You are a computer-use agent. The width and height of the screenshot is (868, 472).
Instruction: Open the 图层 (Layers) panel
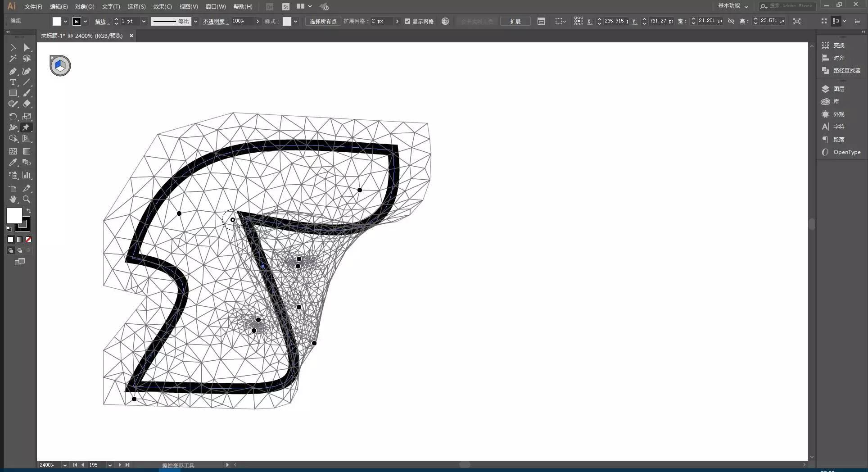[838, 89]
